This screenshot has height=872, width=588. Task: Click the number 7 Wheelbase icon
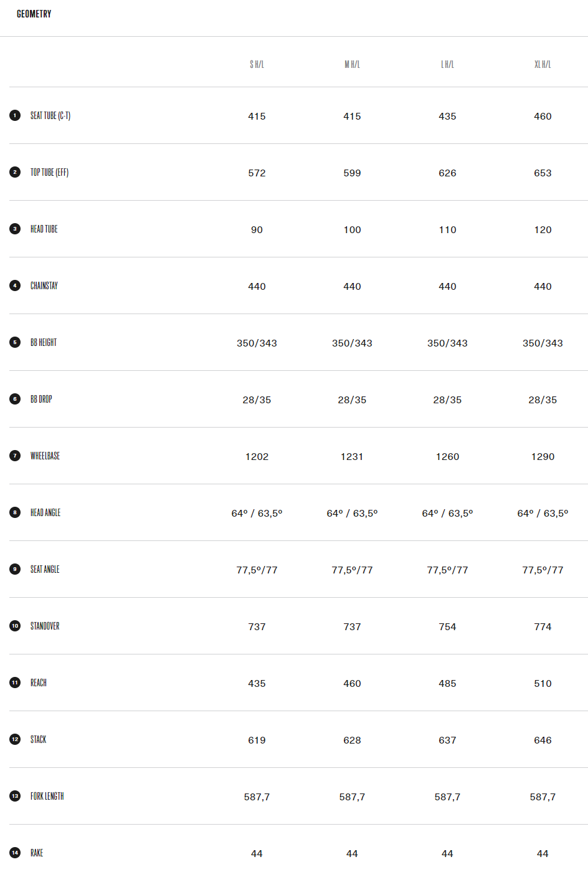15,456
